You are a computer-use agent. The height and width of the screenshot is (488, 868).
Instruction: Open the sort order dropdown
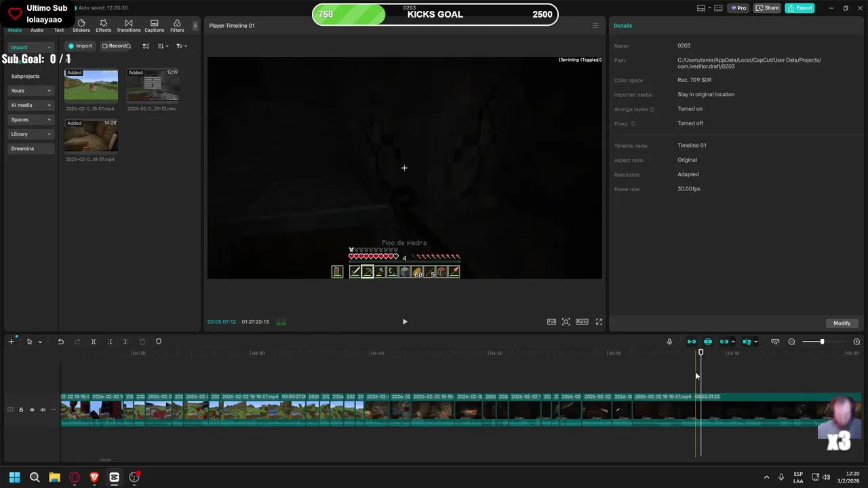[163, 46]
